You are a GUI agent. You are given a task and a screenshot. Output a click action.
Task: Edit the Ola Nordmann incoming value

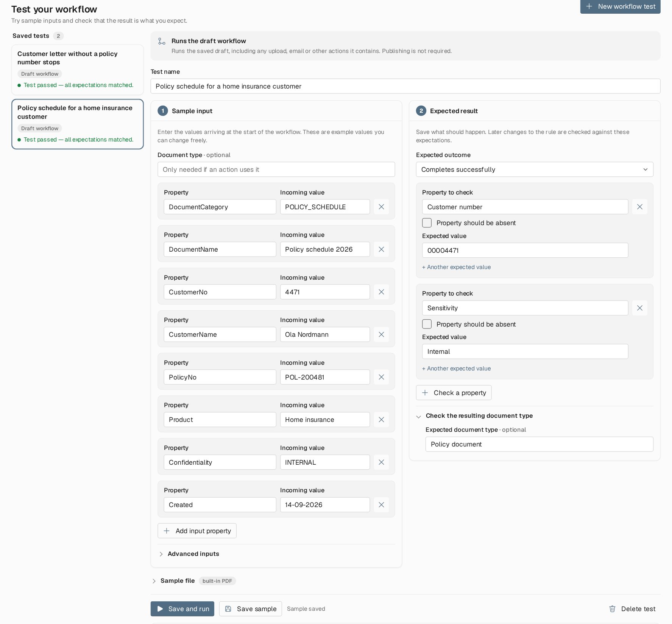click(x=325, y=335)
